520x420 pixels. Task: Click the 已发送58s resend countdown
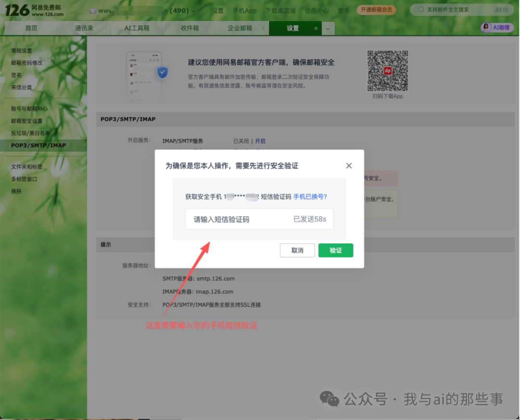(310, 219)
